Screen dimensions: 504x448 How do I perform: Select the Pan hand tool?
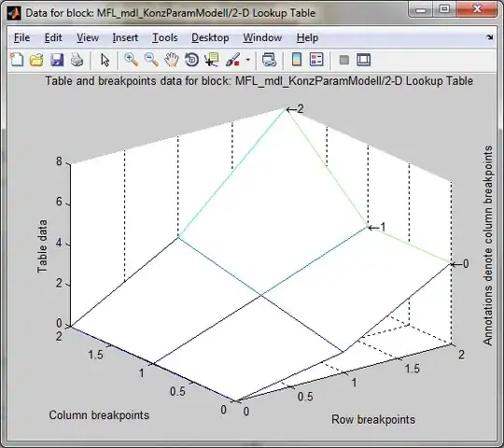point(172,60)
